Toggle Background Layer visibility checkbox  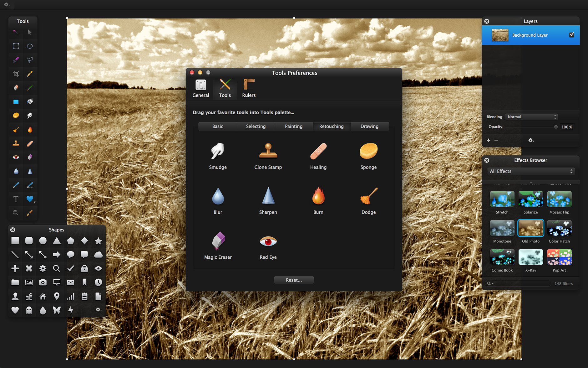pyautogui.click(x=572, y=35)
